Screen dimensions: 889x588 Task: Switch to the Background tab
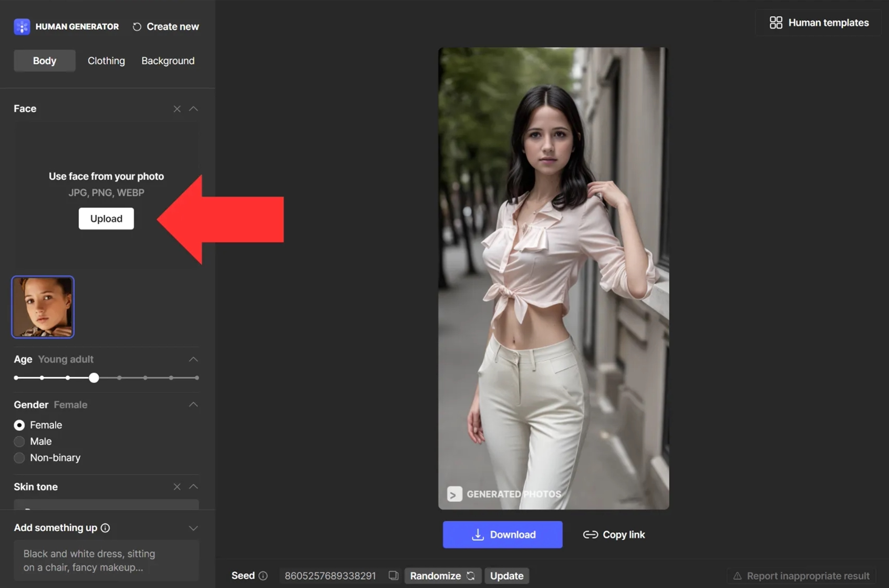pos(168,61)
